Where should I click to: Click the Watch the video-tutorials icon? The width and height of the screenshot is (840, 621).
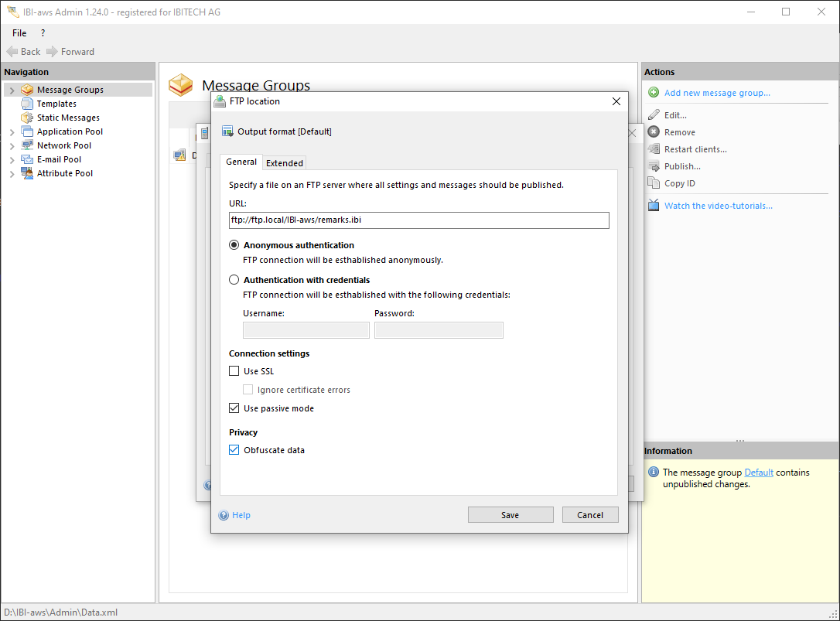[x=654, y=206]
